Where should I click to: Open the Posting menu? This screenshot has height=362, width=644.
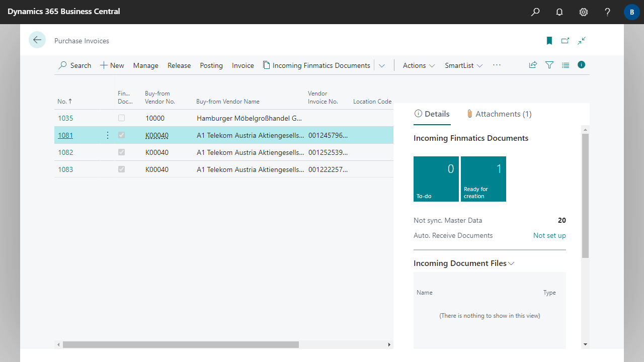point(211,65)
